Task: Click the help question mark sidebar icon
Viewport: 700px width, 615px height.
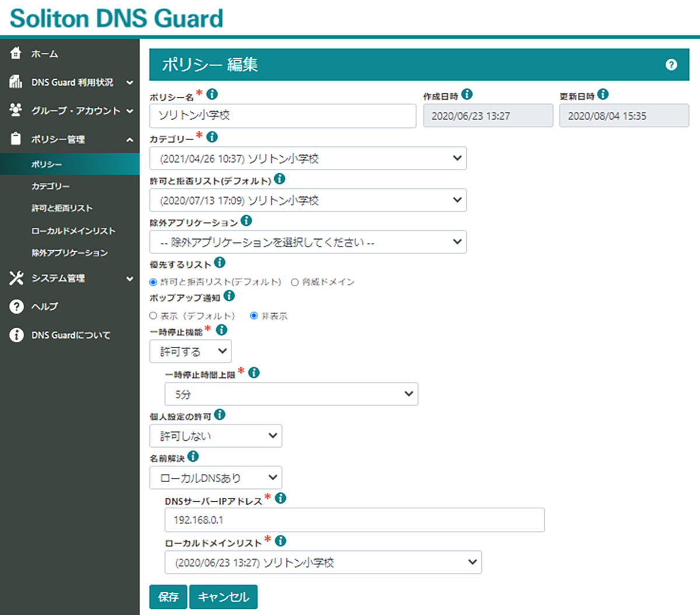Action: [16, 306]
